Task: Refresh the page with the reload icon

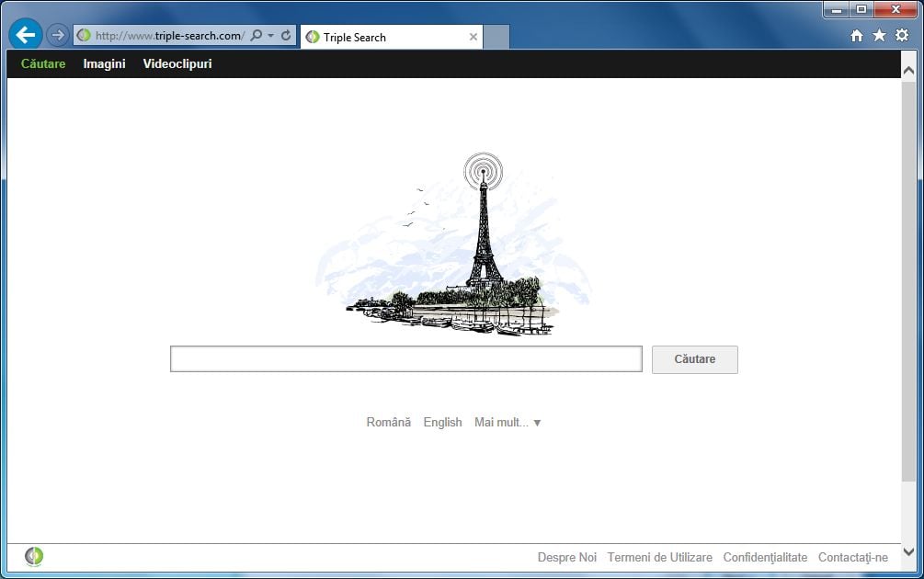Action: [286, 35]
